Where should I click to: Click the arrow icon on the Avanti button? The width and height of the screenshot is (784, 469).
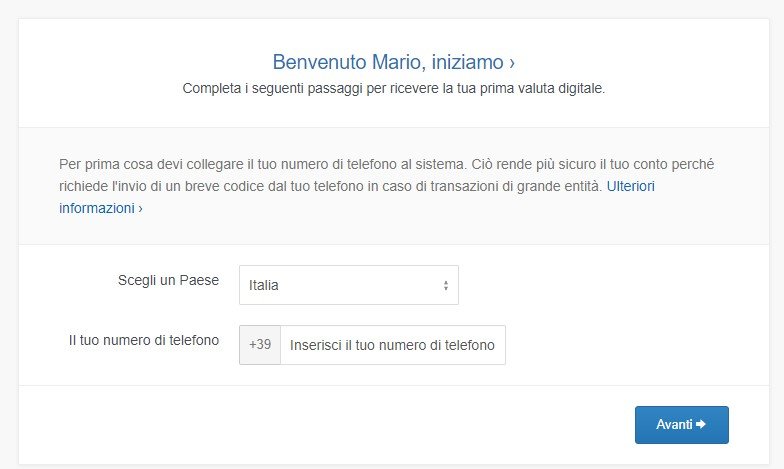[x=702, y=425]
